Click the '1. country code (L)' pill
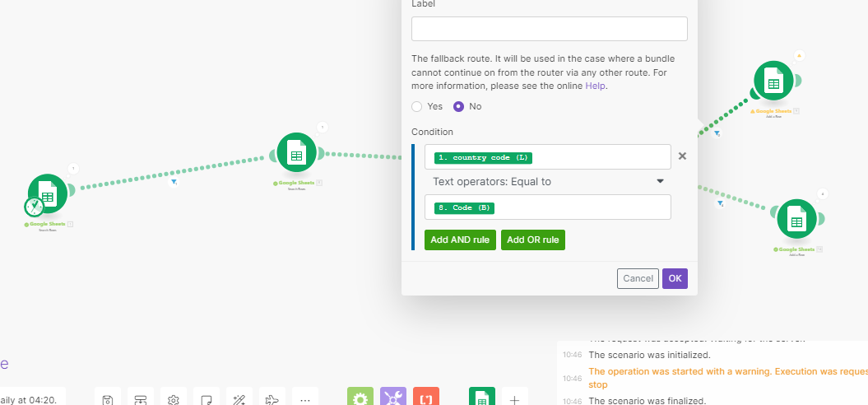The width and height of the screenshot is (868, 405). point(483,158)
